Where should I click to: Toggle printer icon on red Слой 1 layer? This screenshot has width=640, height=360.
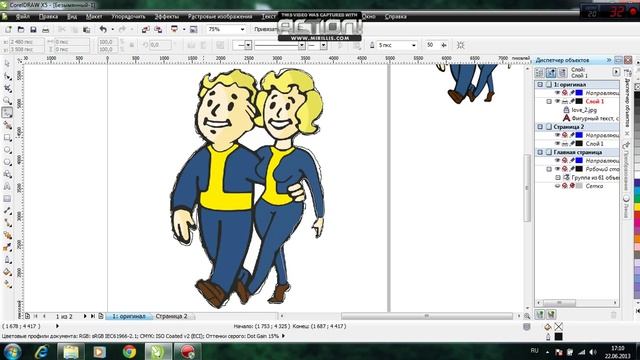point(564,101)
